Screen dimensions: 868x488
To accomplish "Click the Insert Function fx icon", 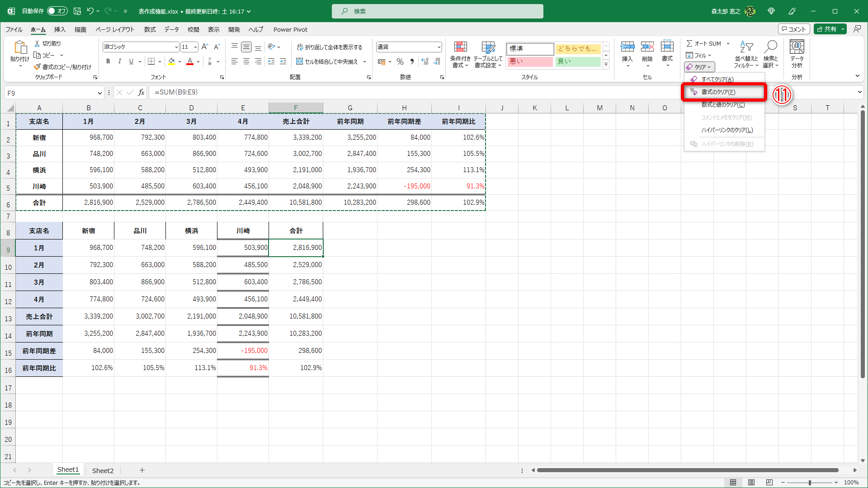I will point(141,93).
